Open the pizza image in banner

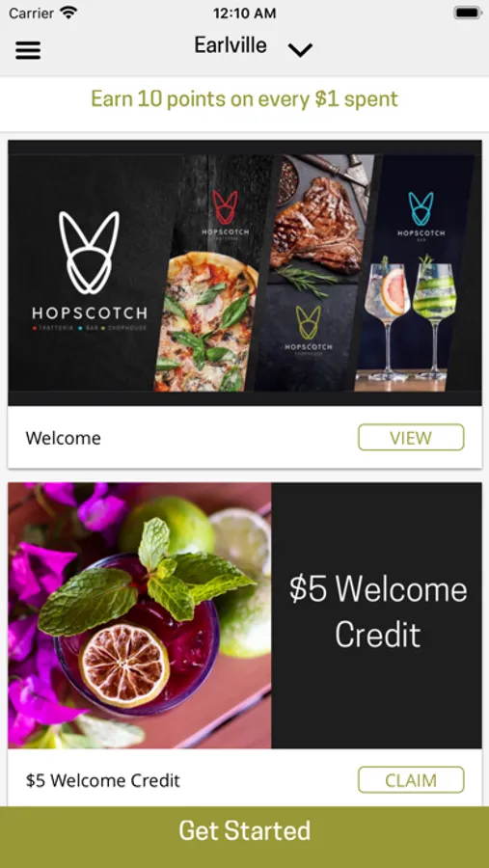(206, 321)
